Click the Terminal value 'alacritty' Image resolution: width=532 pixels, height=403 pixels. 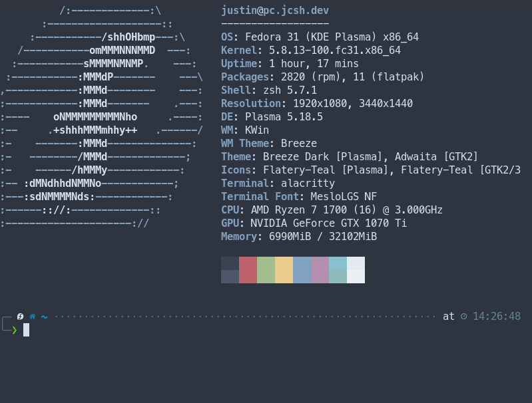pyautogui.click(x=308, y=184)
